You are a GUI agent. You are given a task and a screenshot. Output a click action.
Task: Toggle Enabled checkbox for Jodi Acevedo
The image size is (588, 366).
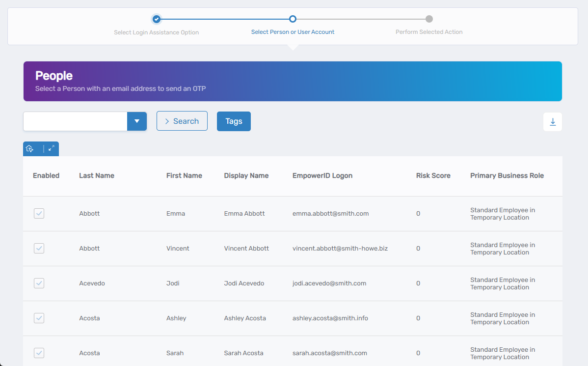point(39,283)
